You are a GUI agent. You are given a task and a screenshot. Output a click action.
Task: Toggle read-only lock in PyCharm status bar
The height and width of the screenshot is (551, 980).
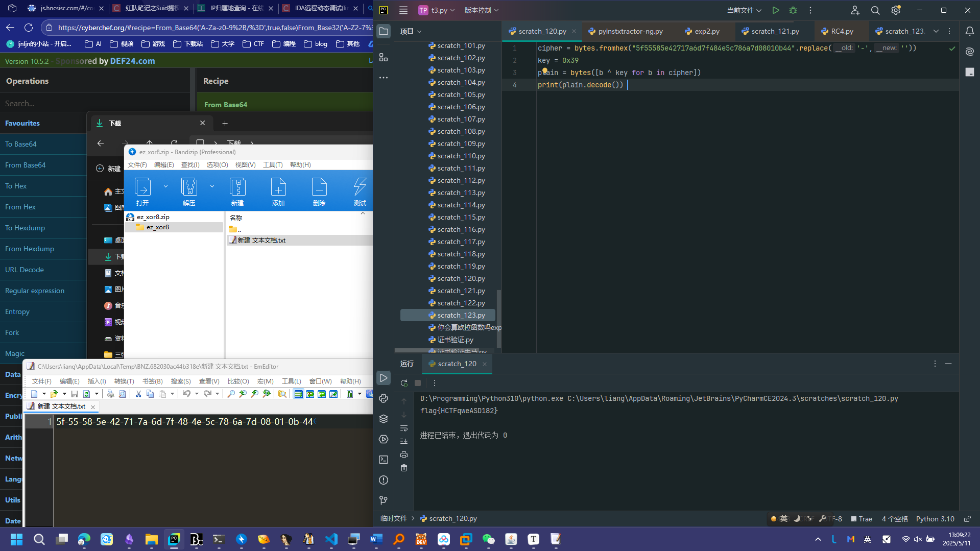point(967,519)
